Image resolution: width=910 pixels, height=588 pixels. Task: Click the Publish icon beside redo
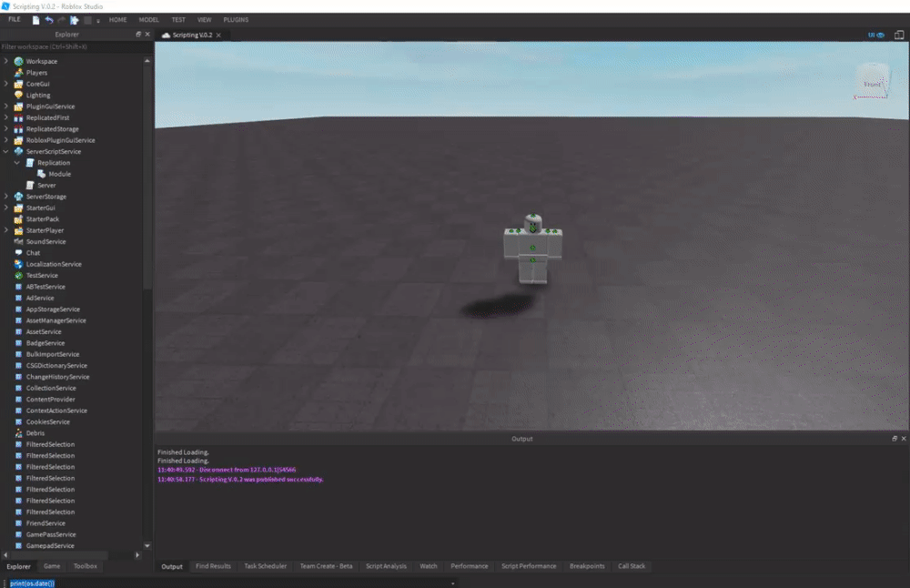click(75, 20)
